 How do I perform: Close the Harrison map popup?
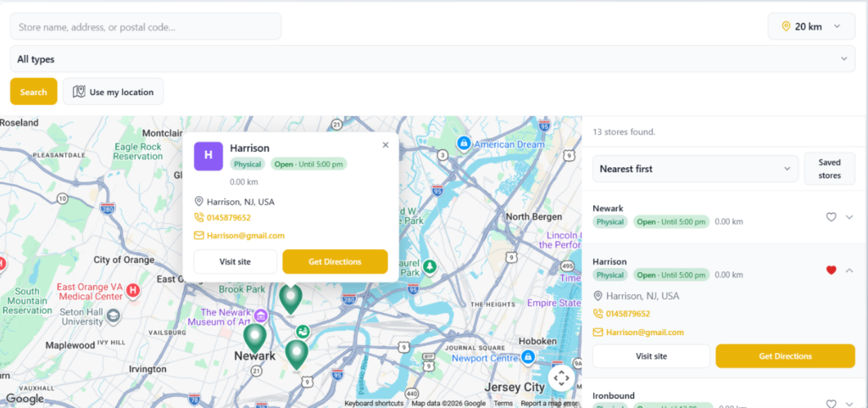tap(386, 145)
